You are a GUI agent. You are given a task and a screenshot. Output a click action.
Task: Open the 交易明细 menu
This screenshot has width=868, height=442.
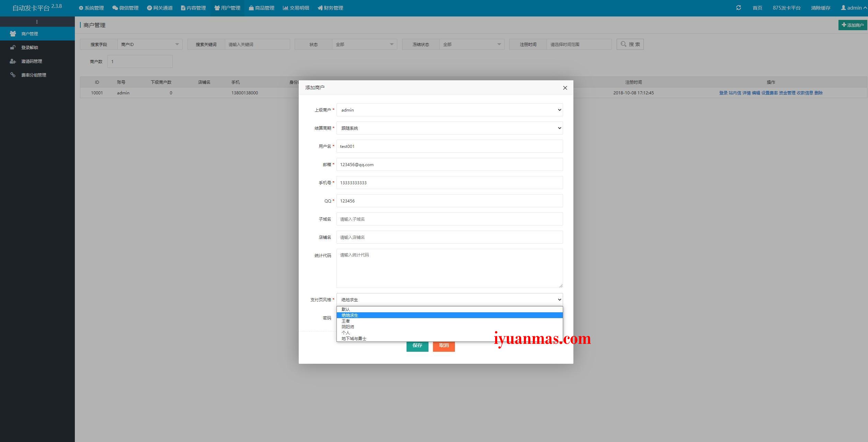[296, 8]
